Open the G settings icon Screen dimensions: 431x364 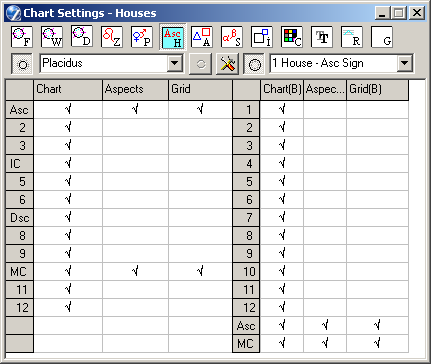pos(382,37)
